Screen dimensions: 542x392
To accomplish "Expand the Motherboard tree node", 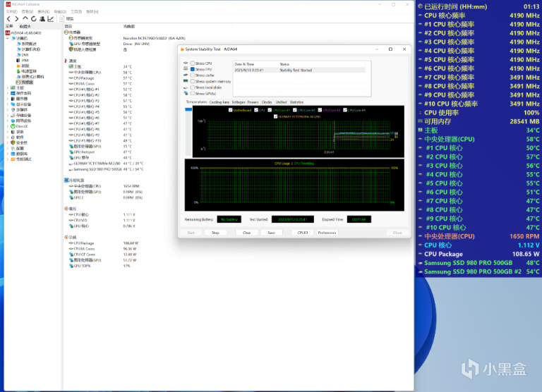I will click(8, 87).
